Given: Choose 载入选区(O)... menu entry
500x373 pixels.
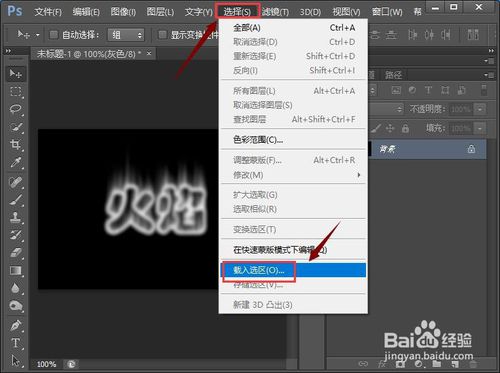Looking at the screenshot, I should (293, 270).
